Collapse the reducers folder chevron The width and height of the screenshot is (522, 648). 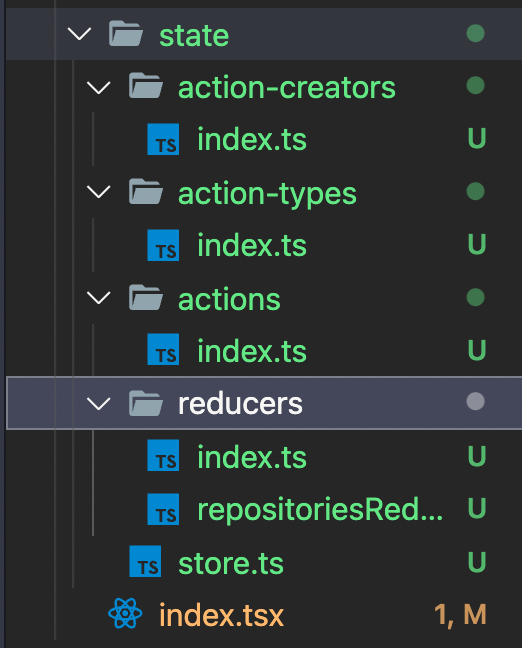tap(99, 404)
